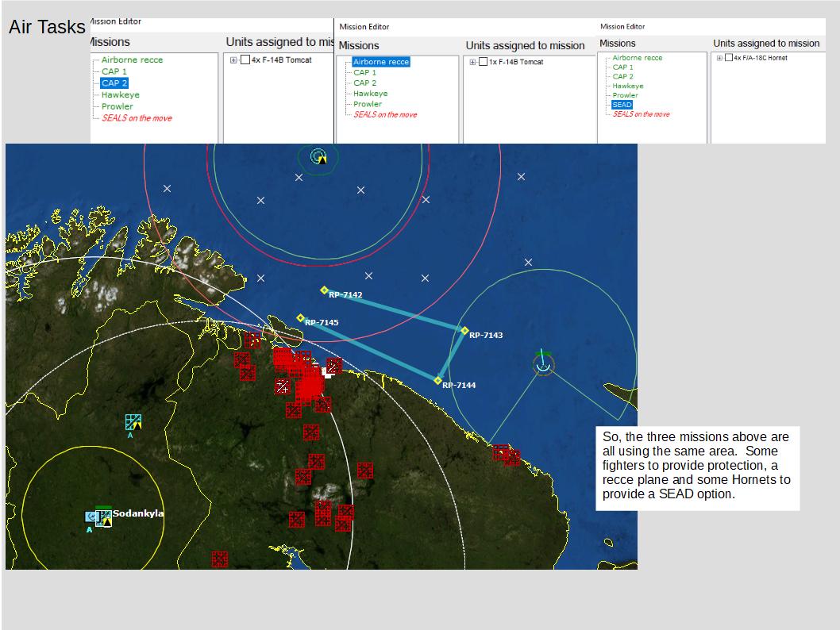Click the highlighted CAP 2 mission
Viewport: 840px width, 630px height.
click(x=114, y=83)
